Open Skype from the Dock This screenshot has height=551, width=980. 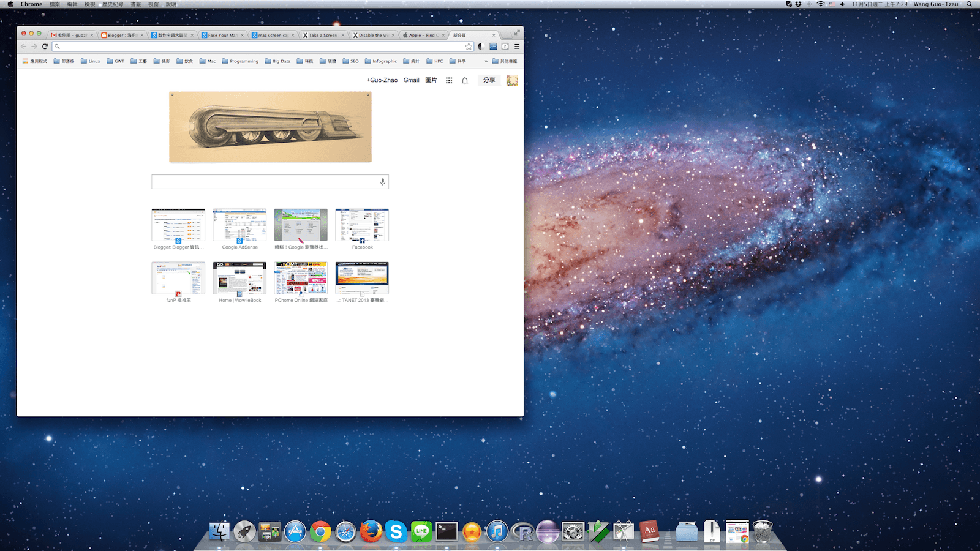click(396, 532)
